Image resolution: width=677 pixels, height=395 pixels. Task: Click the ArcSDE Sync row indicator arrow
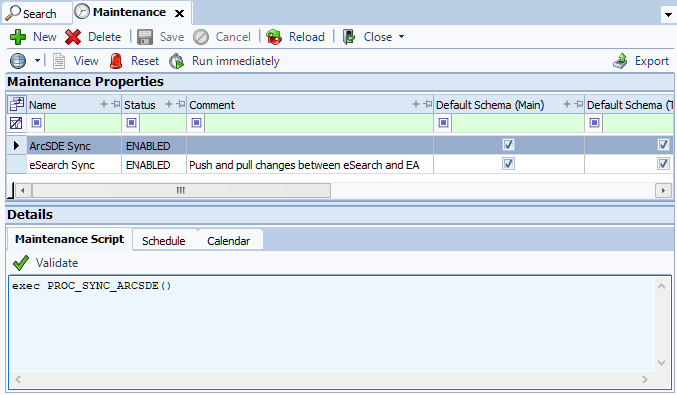click(x=16, y=145)
